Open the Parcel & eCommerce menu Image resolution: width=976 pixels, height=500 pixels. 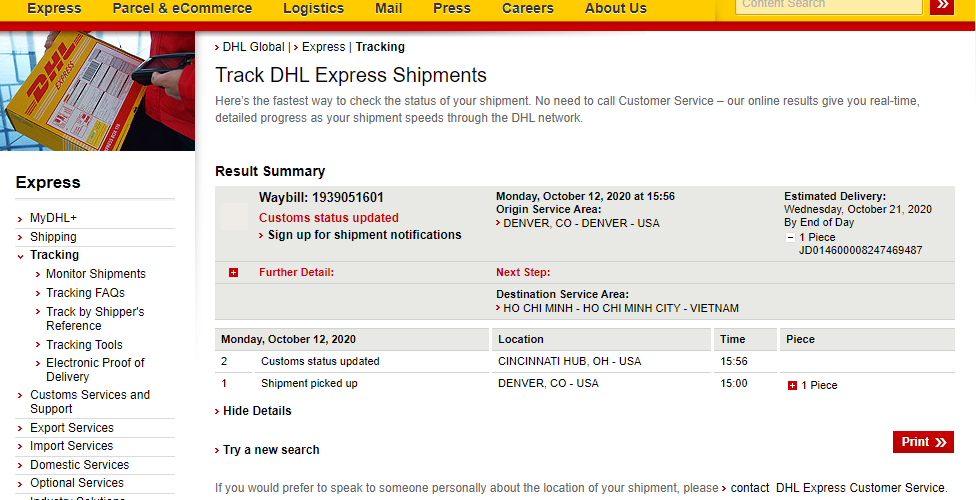182,8
